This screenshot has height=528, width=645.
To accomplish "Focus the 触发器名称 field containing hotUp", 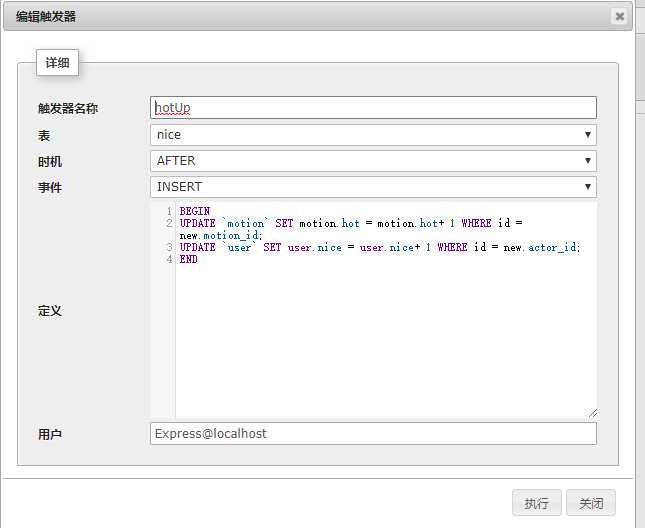I will (x=373, y=108).
